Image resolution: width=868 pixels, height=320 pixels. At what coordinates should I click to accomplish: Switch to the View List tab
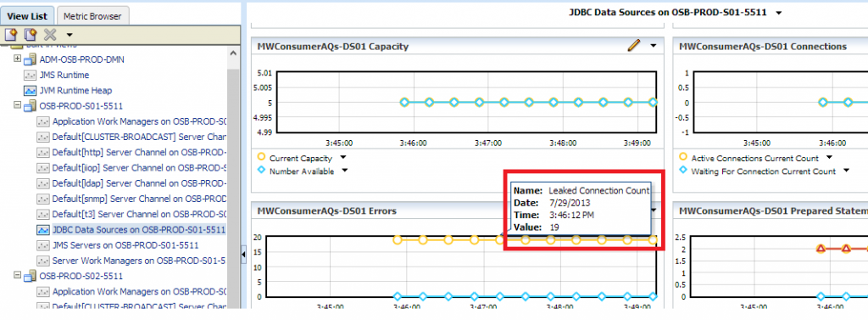28,16
